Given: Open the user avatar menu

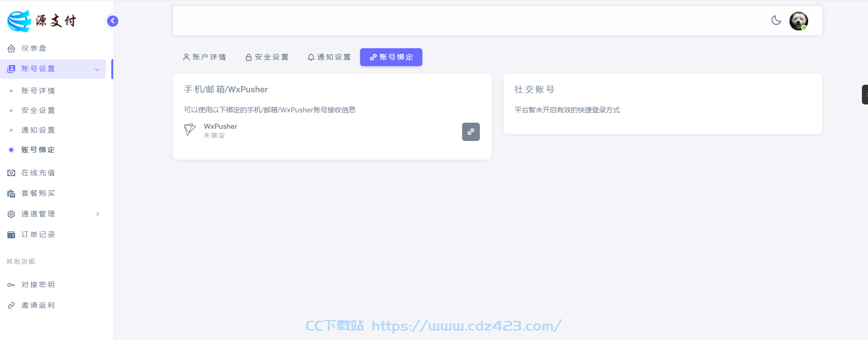Looking at the screenshot, I should coord(799,21).
